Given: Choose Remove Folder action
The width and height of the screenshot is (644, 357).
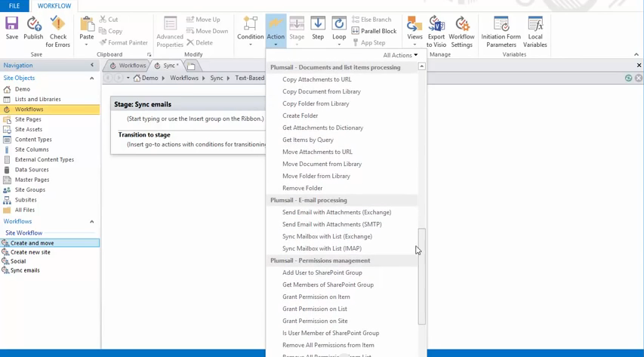Looking at the screenshot, I should (302, 188).
